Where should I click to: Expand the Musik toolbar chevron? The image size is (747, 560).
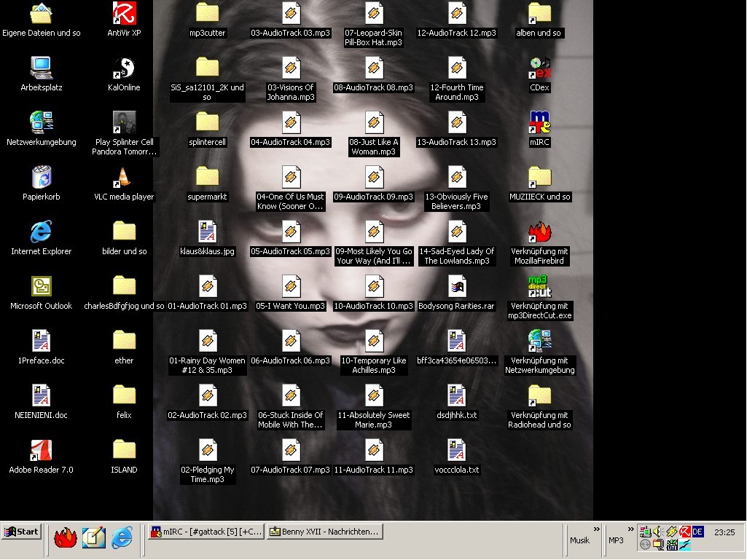[x=597, y=529]
